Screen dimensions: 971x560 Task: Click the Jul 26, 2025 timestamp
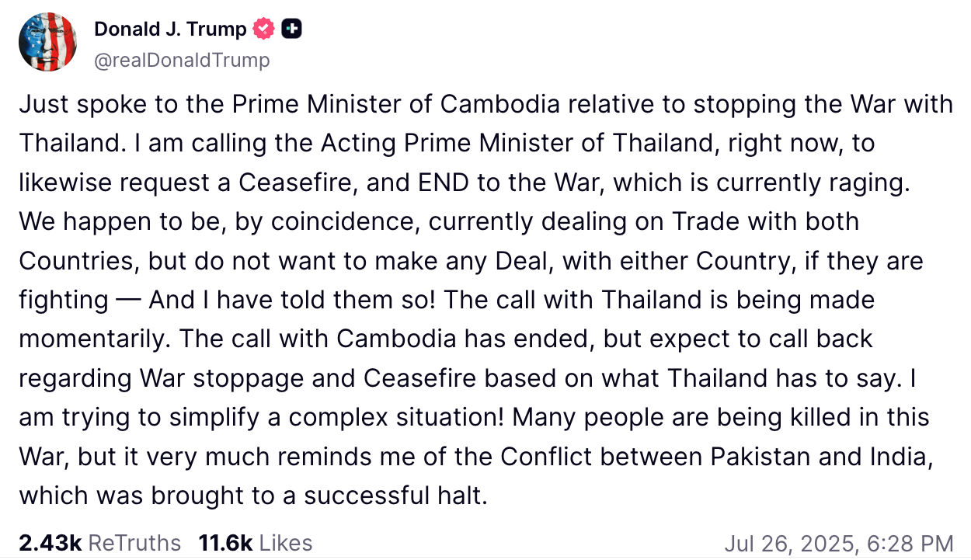pos(838,543)
